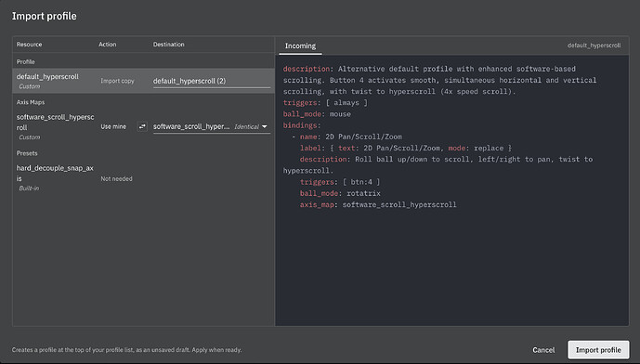This screenshot has width=640, height=364.
Task: Click the Profile section heading
Action: (x=25, y=61)
